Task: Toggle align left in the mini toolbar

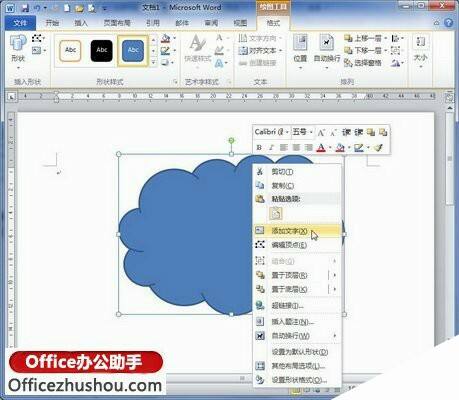Action: (x=284, y=147)
